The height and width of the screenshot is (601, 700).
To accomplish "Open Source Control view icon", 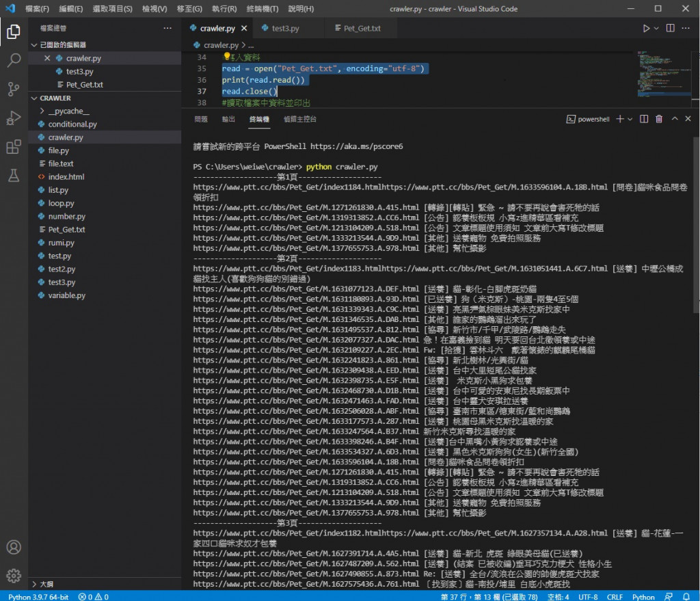I will coord(14,90).
